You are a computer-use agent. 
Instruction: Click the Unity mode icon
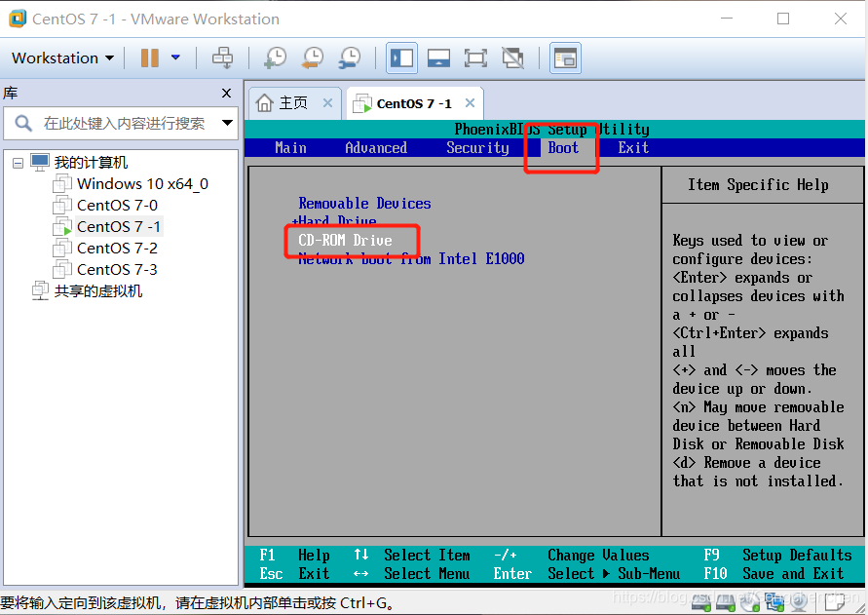coord(512,58)
